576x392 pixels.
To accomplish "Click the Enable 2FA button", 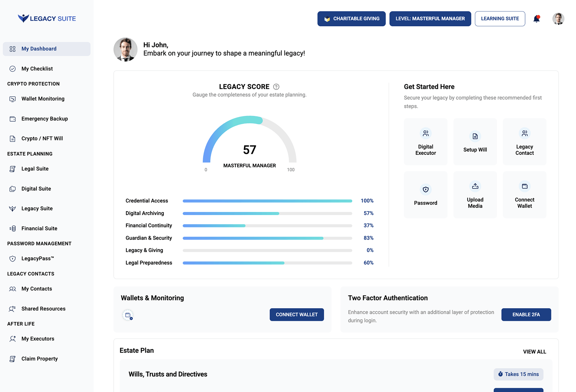I will (526, 314).
